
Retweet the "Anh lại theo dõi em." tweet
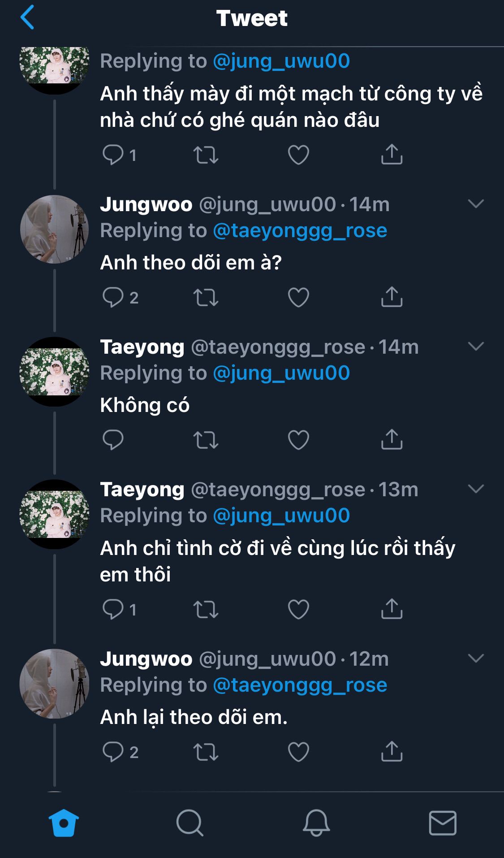pos(206,752)
